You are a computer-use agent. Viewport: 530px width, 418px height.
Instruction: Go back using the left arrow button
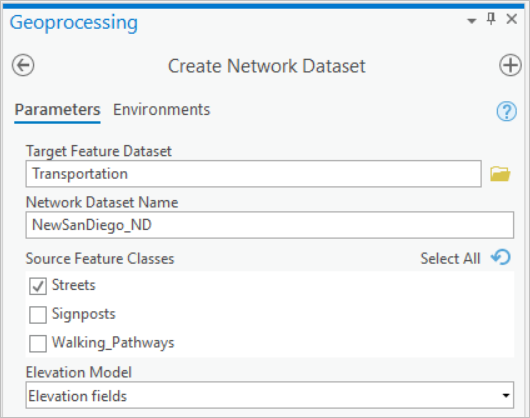[23, 65]
